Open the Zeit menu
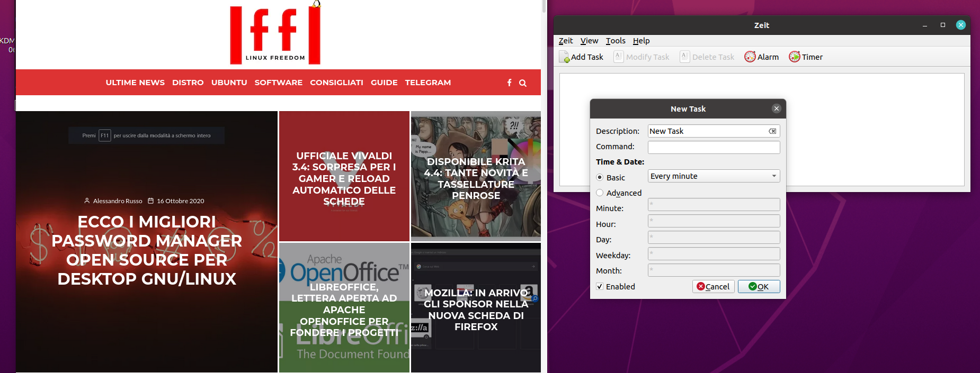This screenshot has width=980, height=373. click(x=566, y=41)
